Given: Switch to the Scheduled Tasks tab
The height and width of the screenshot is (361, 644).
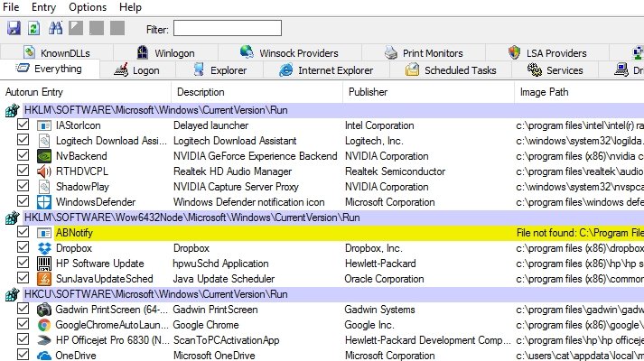Looking at the screenshot, I should click(x=451, y=70).
